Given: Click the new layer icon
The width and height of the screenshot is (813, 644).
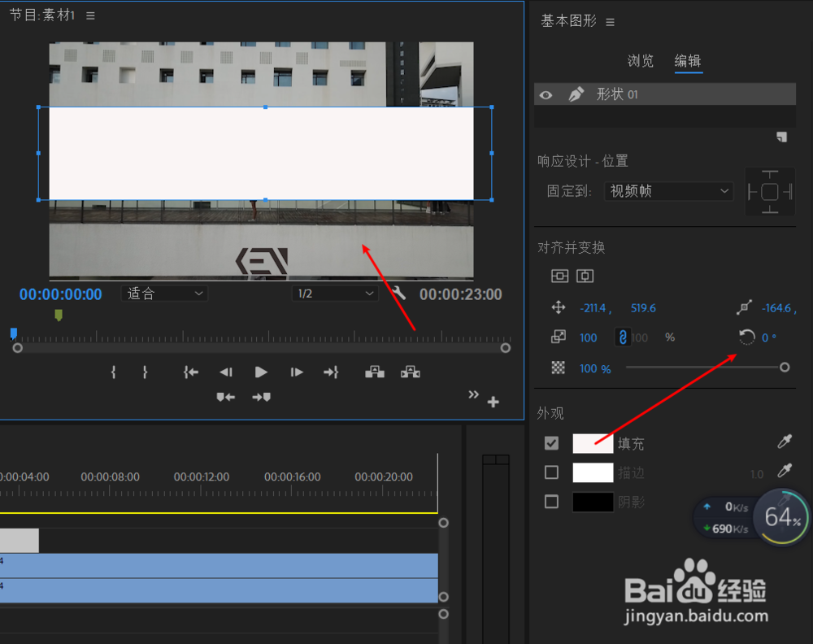Looking at the screenshot, I should (x=781, y=137).
